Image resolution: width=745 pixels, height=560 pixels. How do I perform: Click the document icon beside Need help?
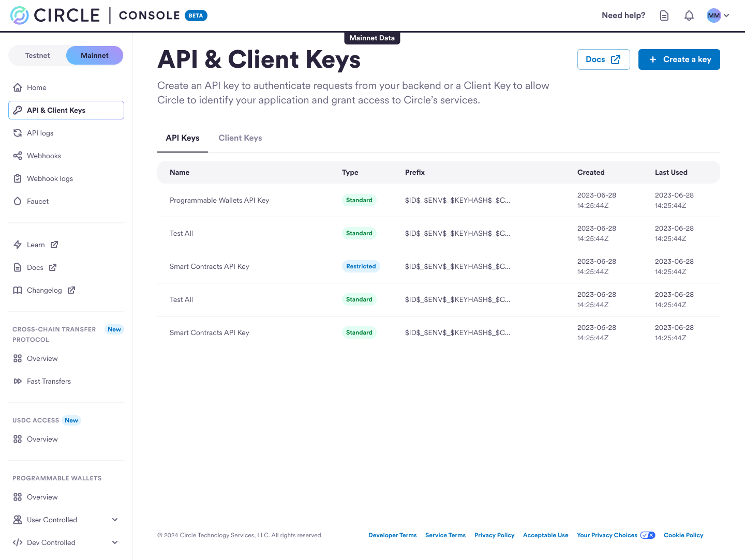pyautogui.click(x=664, y=16)
